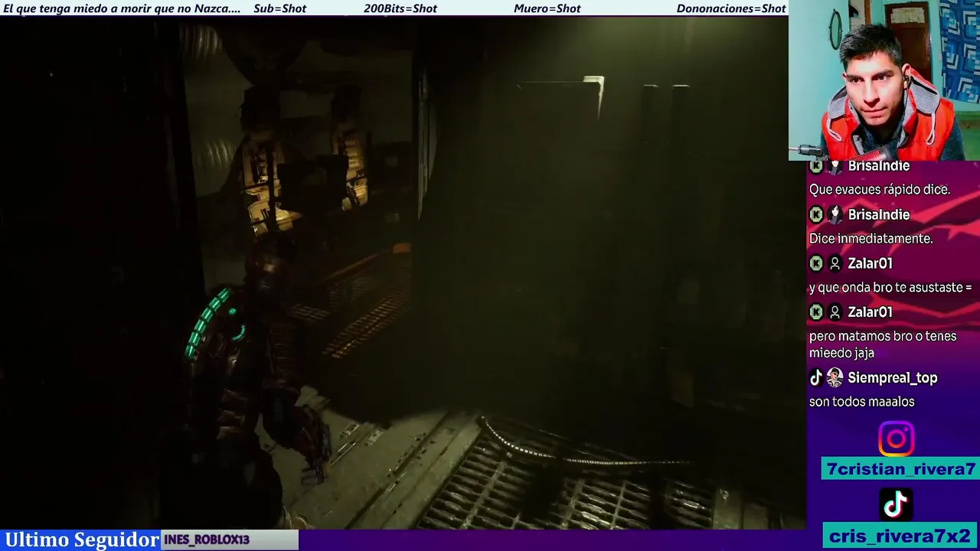Click chat message 'y que onda bro te asustaste ='
This screenshot has height=551, width=980.
[x=890, y=288]
